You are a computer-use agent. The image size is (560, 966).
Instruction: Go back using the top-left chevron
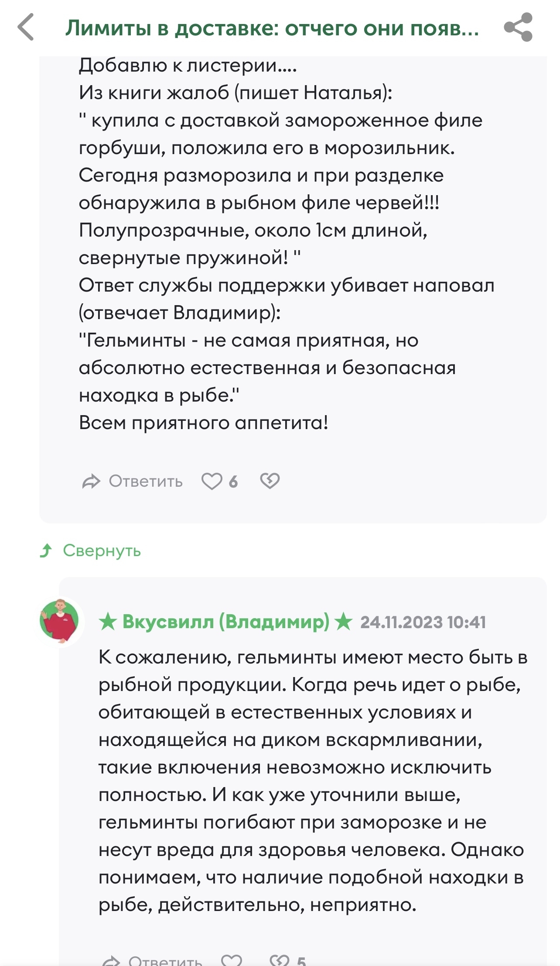(x=26, y=28)
